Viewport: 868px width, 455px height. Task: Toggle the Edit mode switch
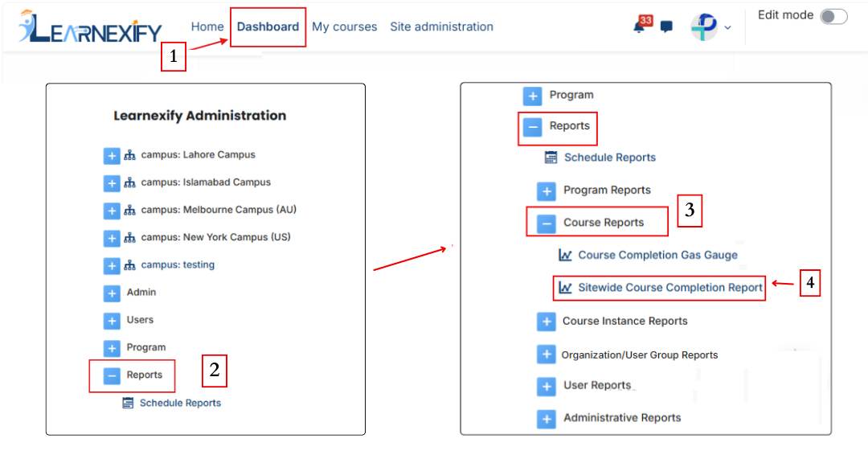click(x=833, y=16)
